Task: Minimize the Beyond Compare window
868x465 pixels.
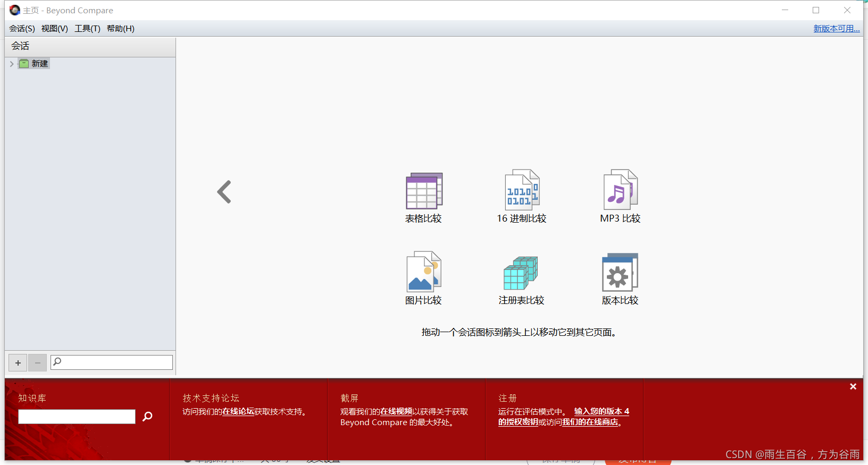Action: pyautogui.click(x=785, y=10)
